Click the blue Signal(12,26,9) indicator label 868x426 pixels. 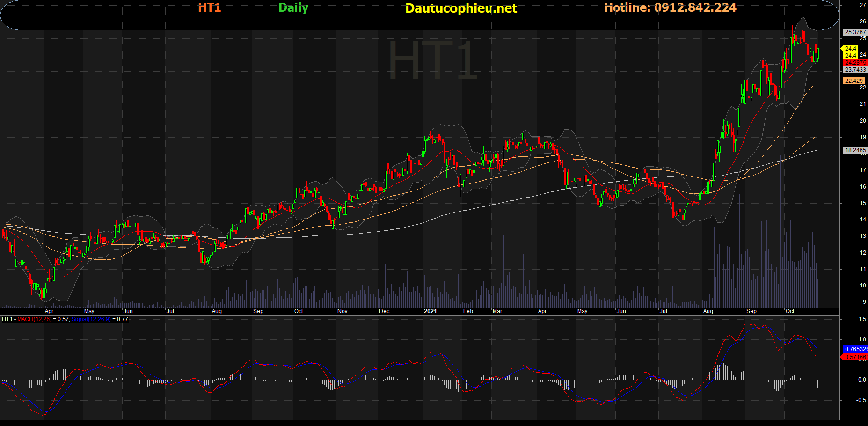tap(91, 319)
